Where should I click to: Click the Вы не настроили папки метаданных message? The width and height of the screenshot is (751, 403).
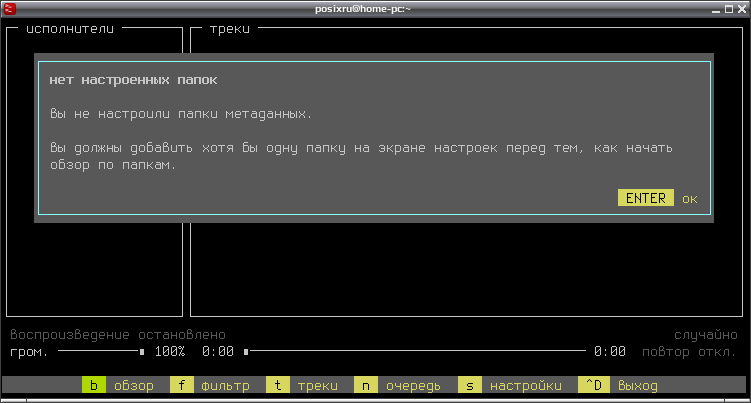(181, 114)
